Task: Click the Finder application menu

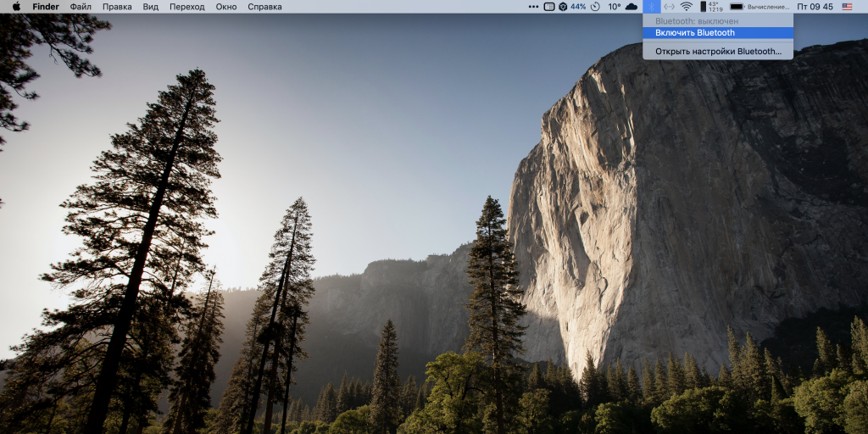Action: point(46,7)
